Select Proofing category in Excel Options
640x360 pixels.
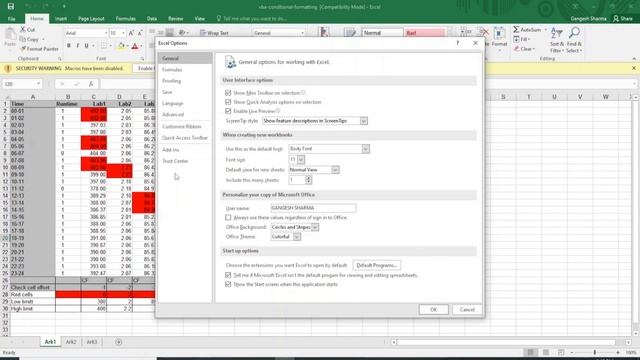pyautogui.click(x=171, y=81)
